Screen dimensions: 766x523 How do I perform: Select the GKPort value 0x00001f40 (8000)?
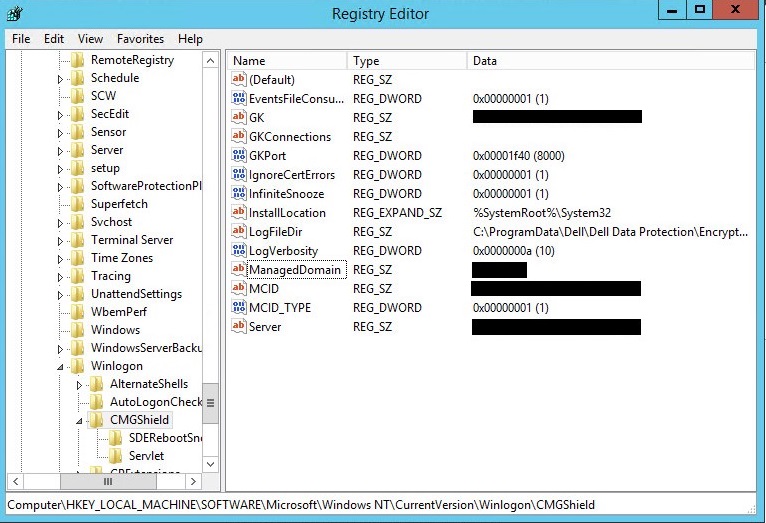tap(518, 156)
